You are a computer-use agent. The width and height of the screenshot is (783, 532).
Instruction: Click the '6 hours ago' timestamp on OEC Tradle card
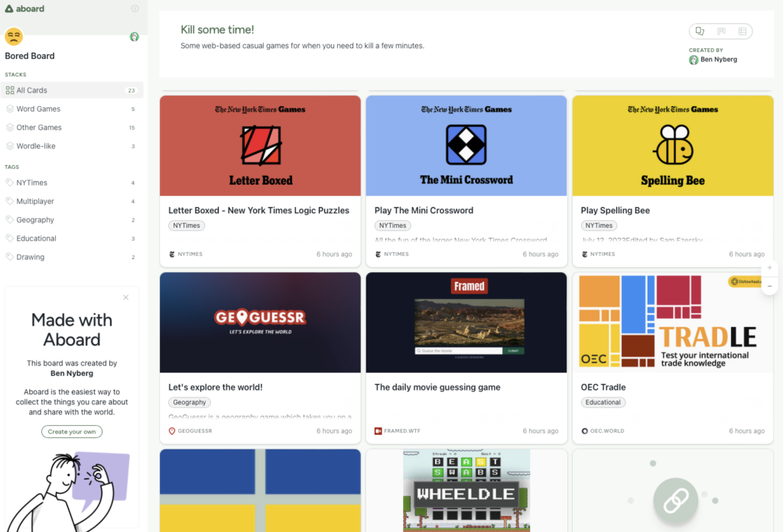(746, 430)
